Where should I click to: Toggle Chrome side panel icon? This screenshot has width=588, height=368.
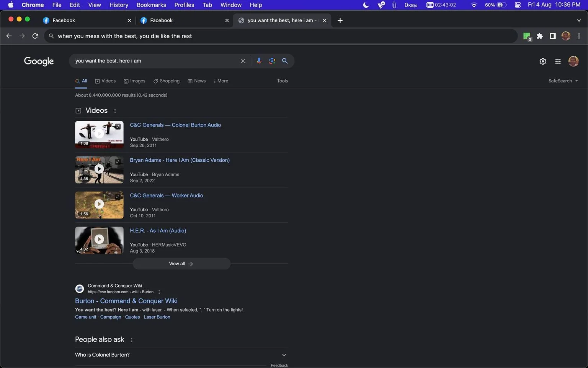552,36
